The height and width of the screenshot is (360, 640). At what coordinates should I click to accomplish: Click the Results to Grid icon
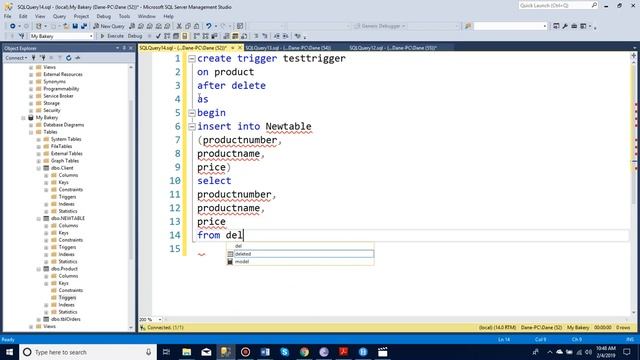[235, 36]
